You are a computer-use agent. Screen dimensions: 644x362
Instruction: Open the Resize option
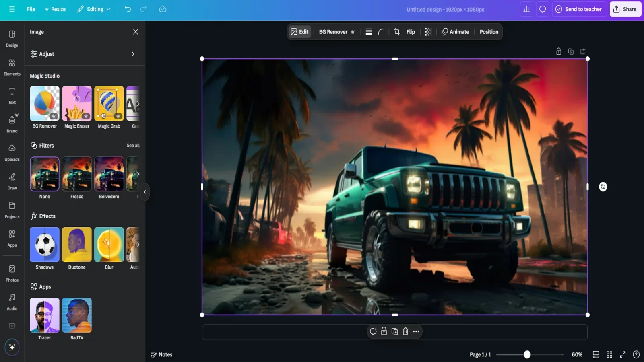click(x=55, y=9)
